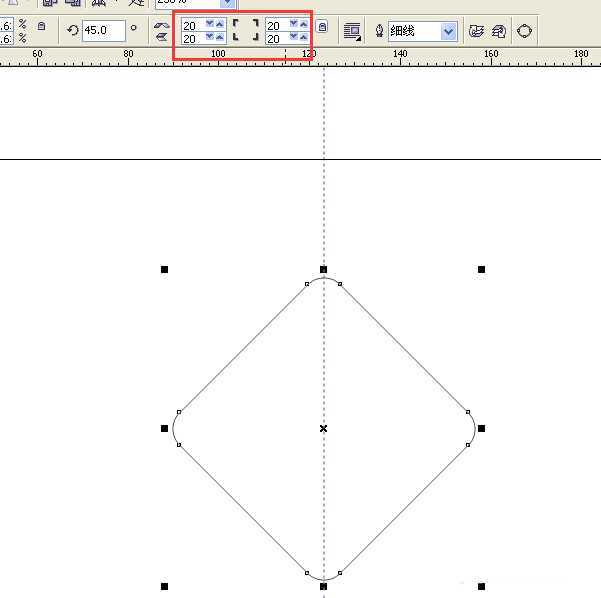Click the bottom-right corner roundness field
Viewport: 601px width, 598px height.
275,38
